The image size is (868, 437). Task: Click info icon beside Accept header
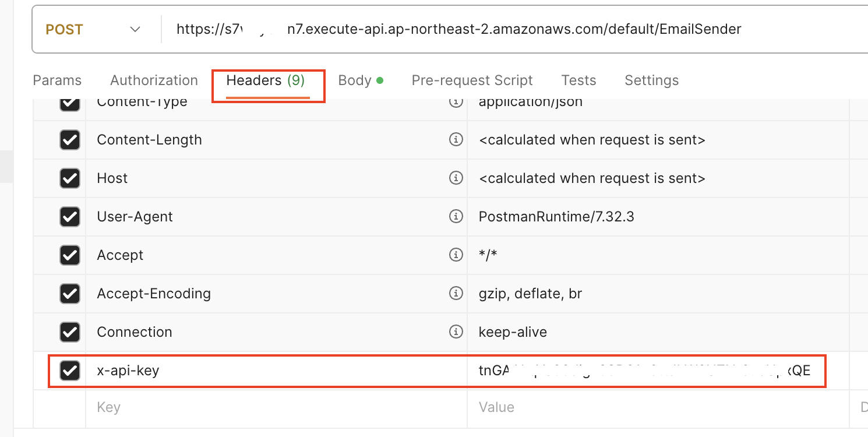[x=456, y=255]
